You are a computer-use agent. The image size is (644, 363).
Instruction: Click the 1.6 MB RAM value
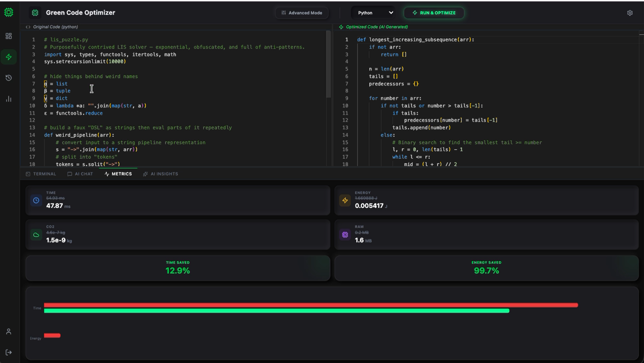(363, 240)
